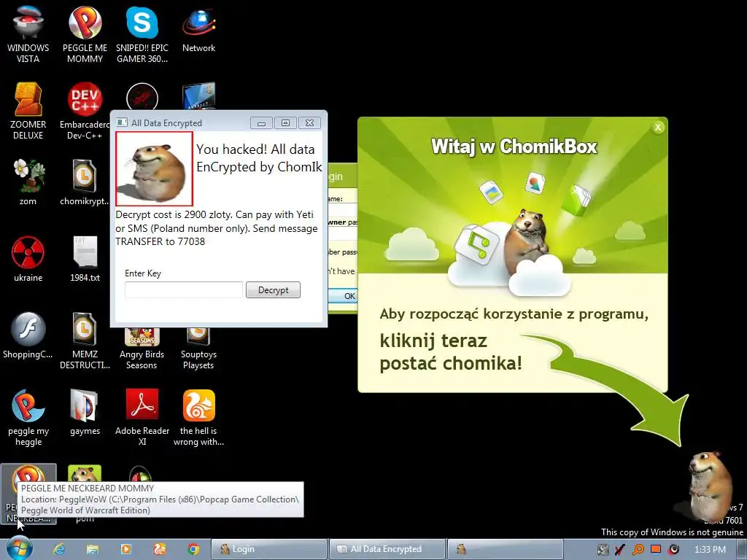747x560 pixels.
Task: Click the orange magnifier tray icon
Action: [638, 550]
